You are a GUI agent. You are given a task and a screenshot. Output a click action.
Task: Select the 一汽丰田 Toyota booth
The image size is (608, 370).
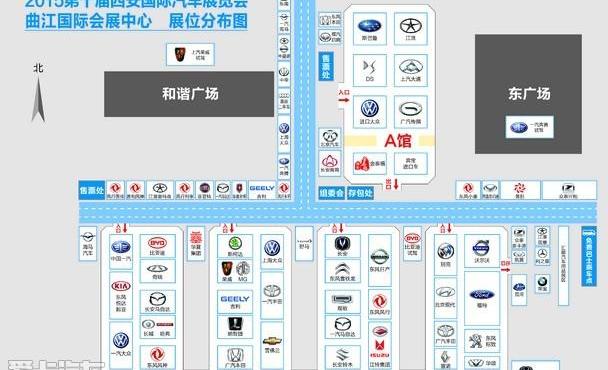(x=272, y=295)
